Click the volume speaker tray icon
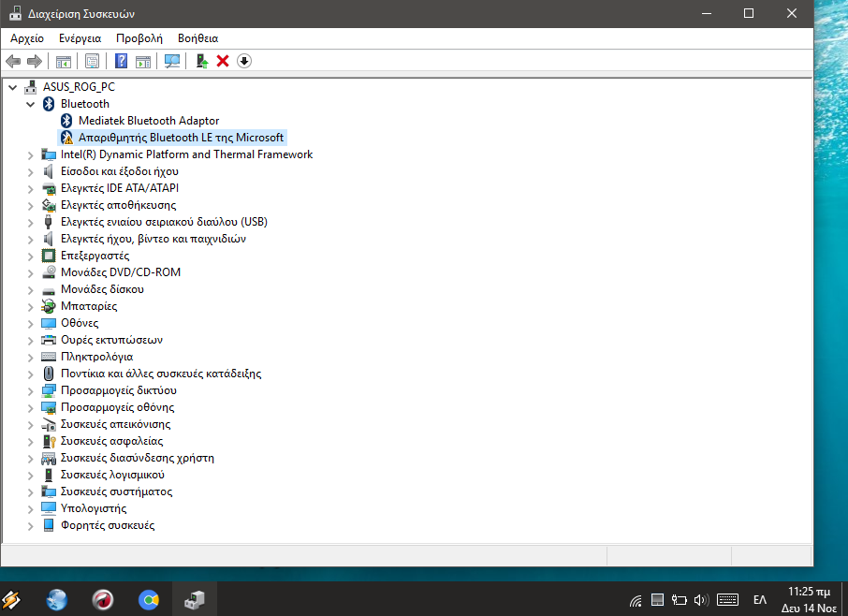Viewport: 848px width, 616px height. 701,600
